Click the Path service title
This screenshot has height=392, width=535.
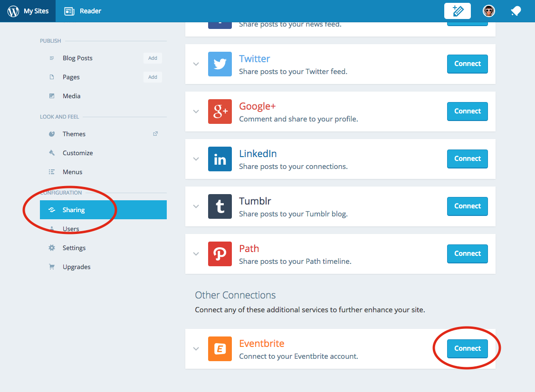point(249,249)
